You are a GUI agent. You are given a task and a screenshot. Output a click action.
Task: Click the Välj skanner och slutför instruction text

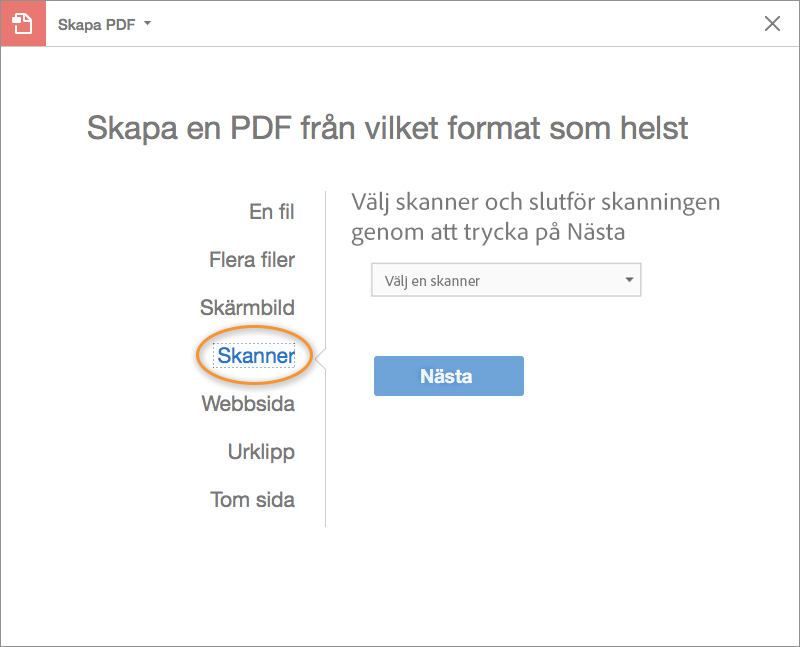tap(535, 217)
